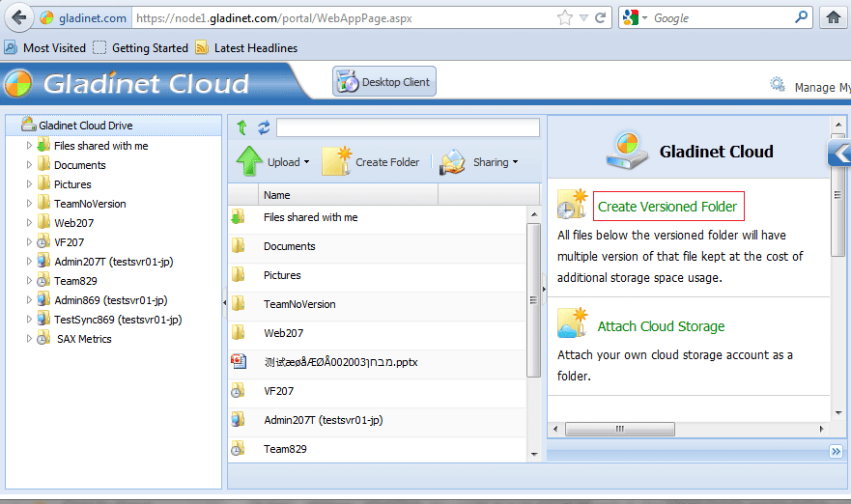Viewport: 851px width, 504px height.
Task: Select Admin869 (testsvr01-jp) in tree
Action: (x=111, y=300)
